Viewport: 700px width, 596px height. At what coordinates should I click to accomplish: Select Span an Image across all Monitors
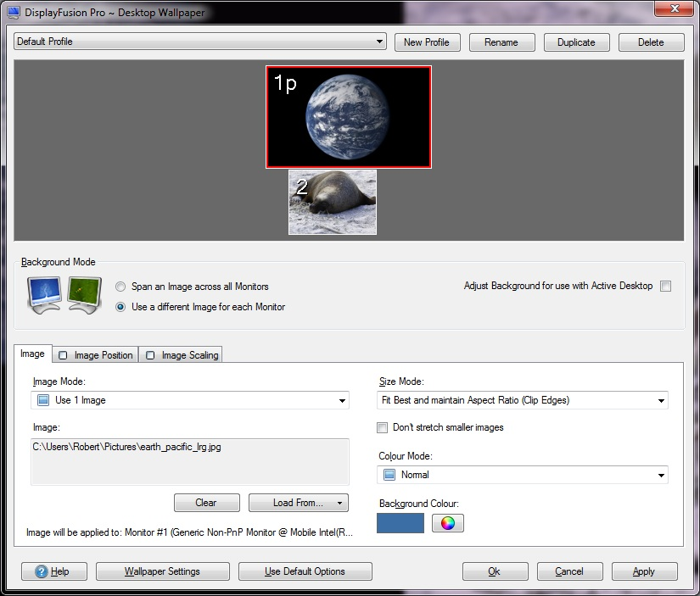click(120, 287)
